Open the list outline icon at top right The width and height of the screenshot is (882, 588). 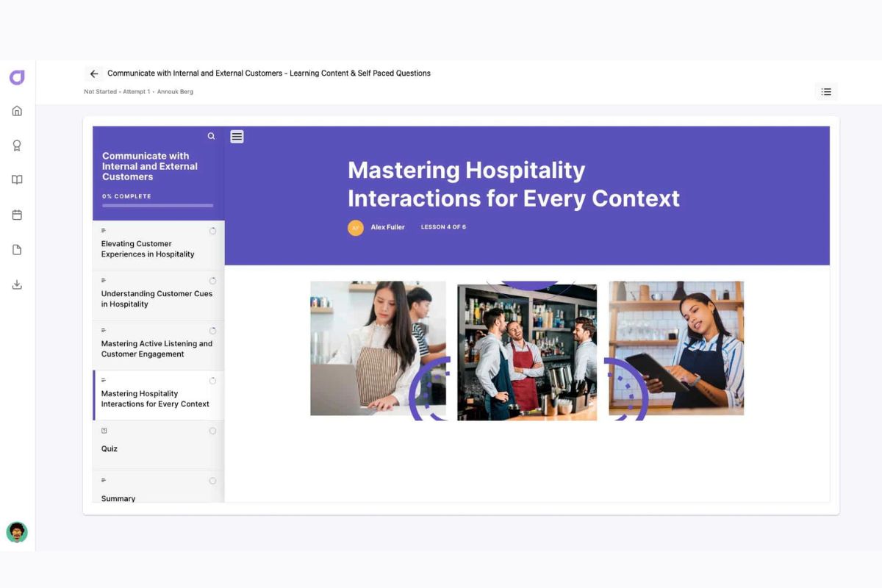[x=826, y=92]
